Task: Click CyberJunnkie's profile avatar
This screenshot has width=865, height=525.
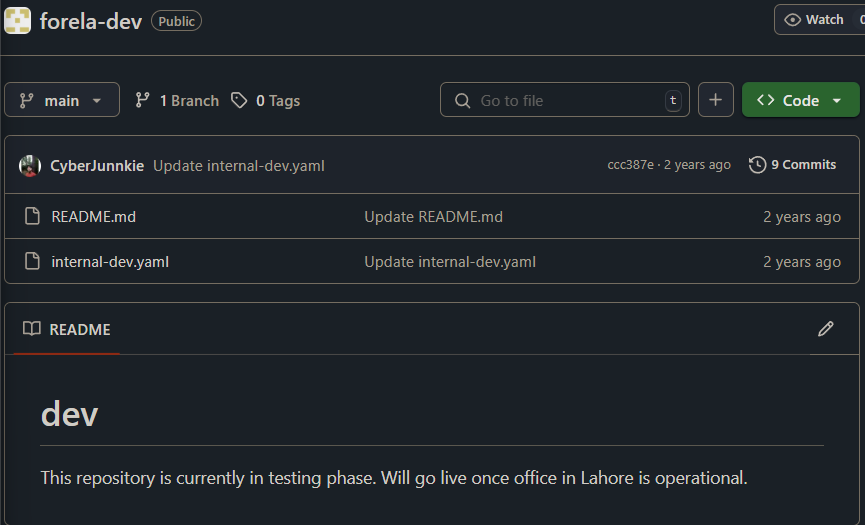Action: pyautogui.click(x=30, y=165)
